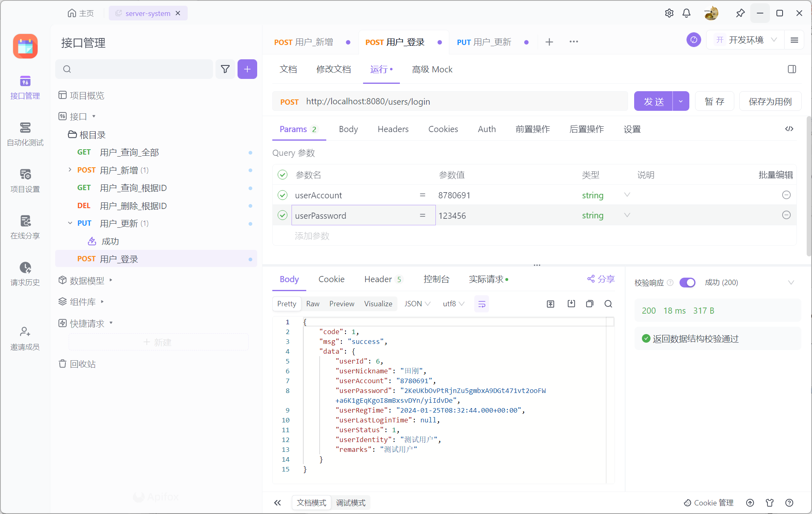Open the 请求历史 sidebar section
The image size is (812, 514).
point(25,274)
